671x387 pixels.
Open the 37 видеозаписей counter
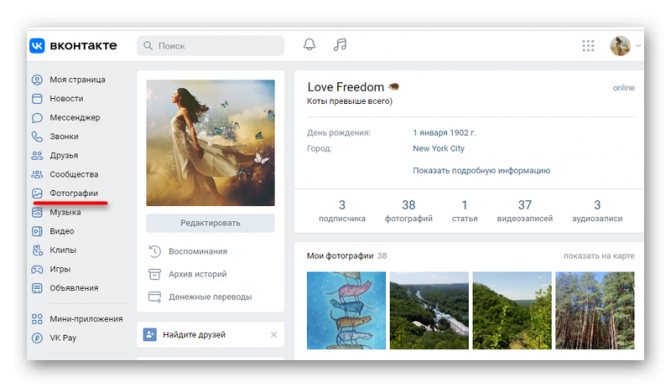525,211
